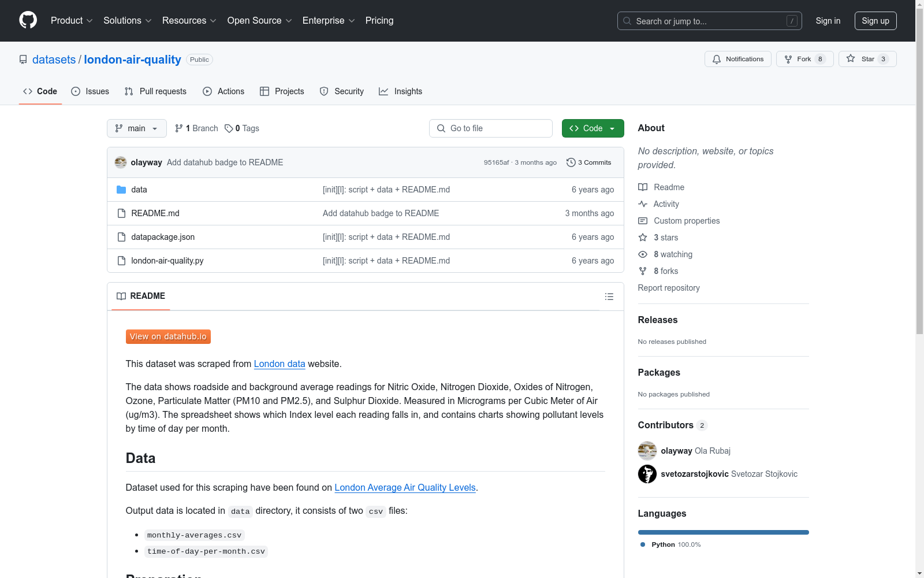This screenshot has width=924, height=578.
Task: Open olayway author name in commit
Action: pos(146,162)
